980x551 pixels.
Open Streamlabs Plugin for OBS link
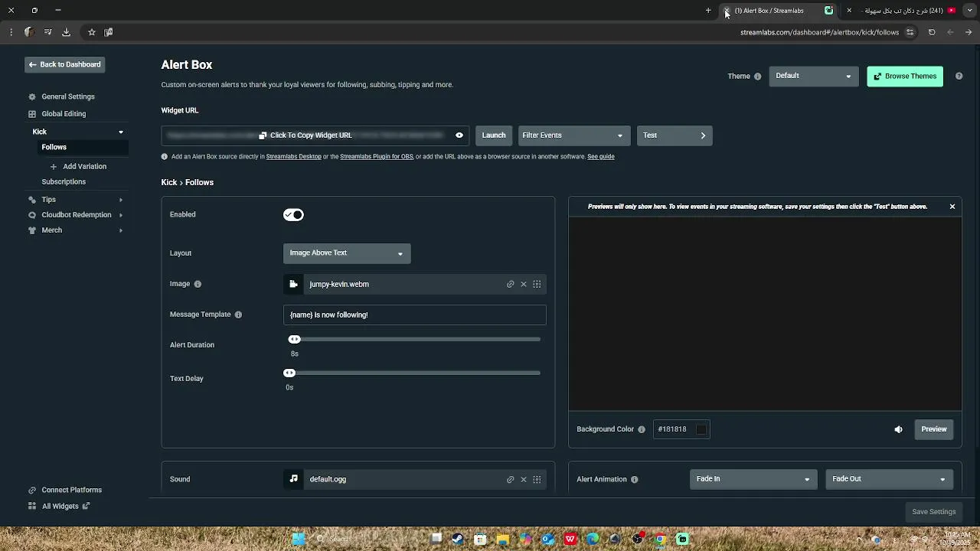click(x=377, y=157)
